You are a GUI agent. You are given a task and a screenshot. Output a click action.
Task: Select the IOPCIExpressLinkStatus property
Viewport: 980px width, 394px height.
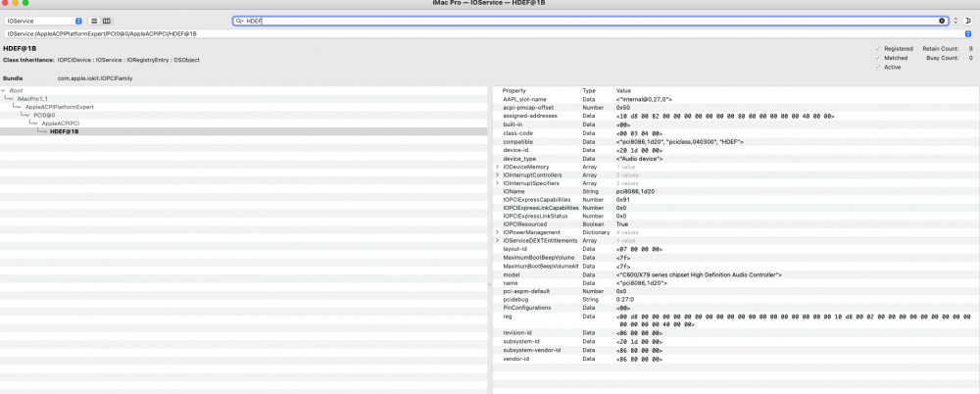(x=736, y=216)
